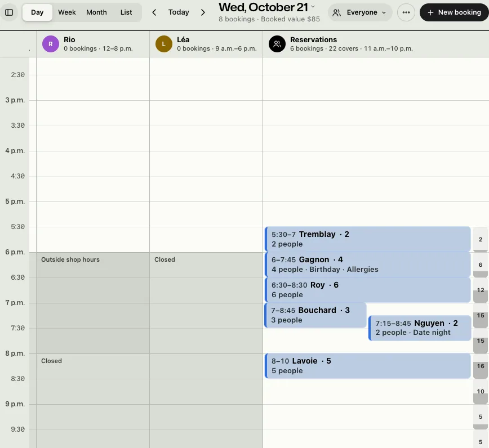The image size is (489, 448).
Task: Switch to Week view
Action: 66,12
